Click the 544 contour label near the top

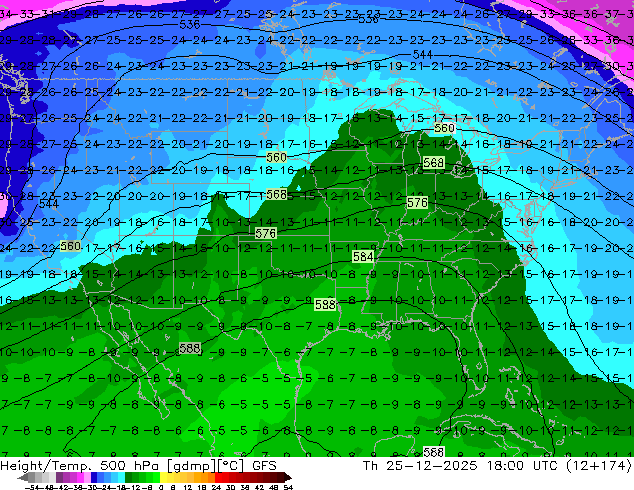pos(423,55)
